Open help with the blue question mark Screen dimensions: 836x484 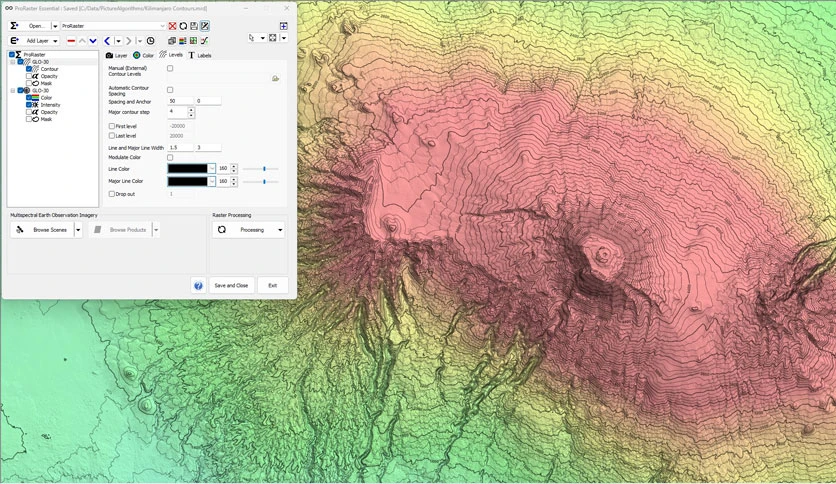(198, 286)
